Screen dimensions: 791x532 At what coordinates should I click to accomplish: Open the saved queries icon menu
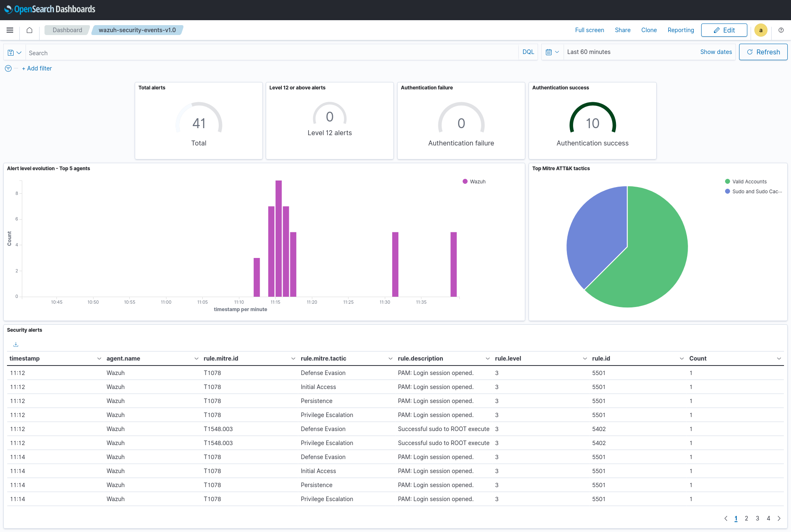14,53
